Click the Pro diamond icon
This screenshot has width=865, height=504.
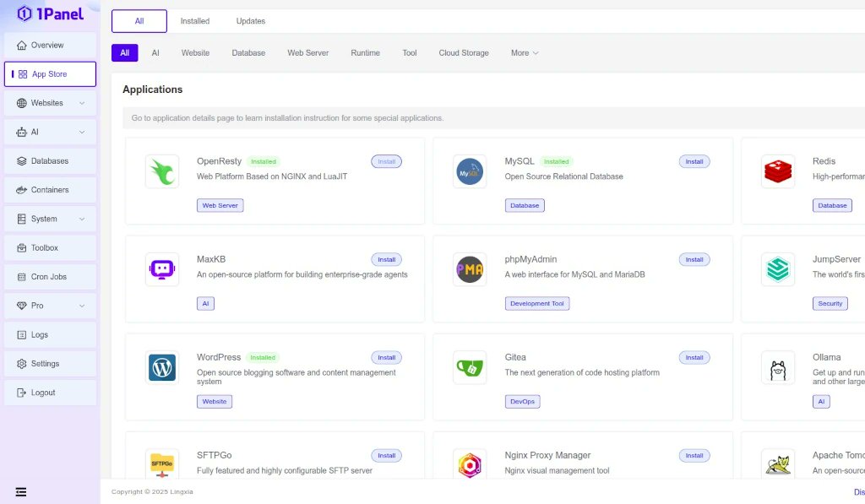21,306
